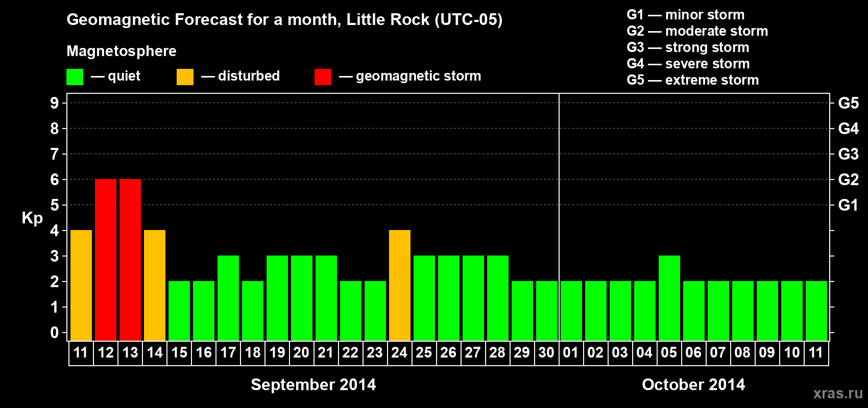Click the orange disturbed legend swatch
The height and width of the screenshot is (408, 868).
coord(185,77)
